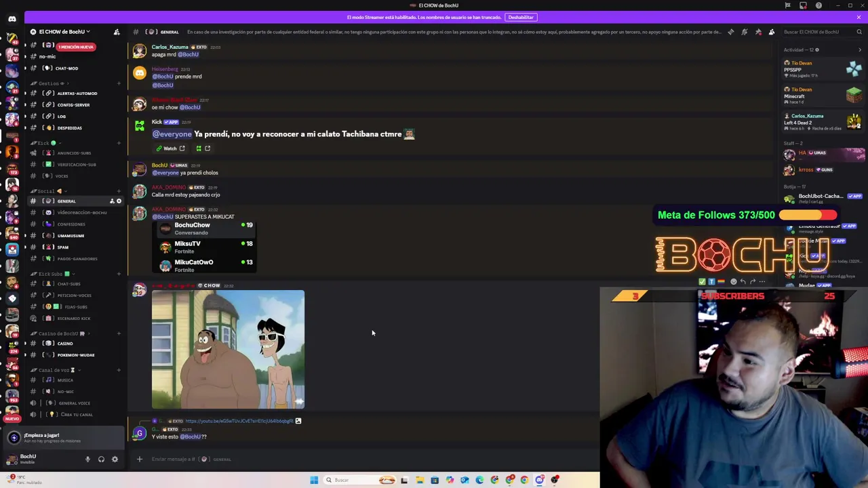868x488 pixels.
Task: Collapse the Gestion category
Action: pyautogui.click(x=50, y=83)
